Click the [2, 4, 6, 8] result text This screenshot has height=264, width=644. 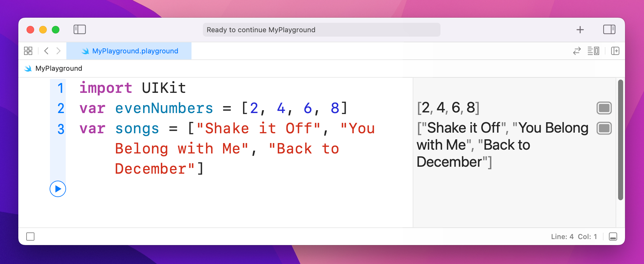tap(448, 108)
